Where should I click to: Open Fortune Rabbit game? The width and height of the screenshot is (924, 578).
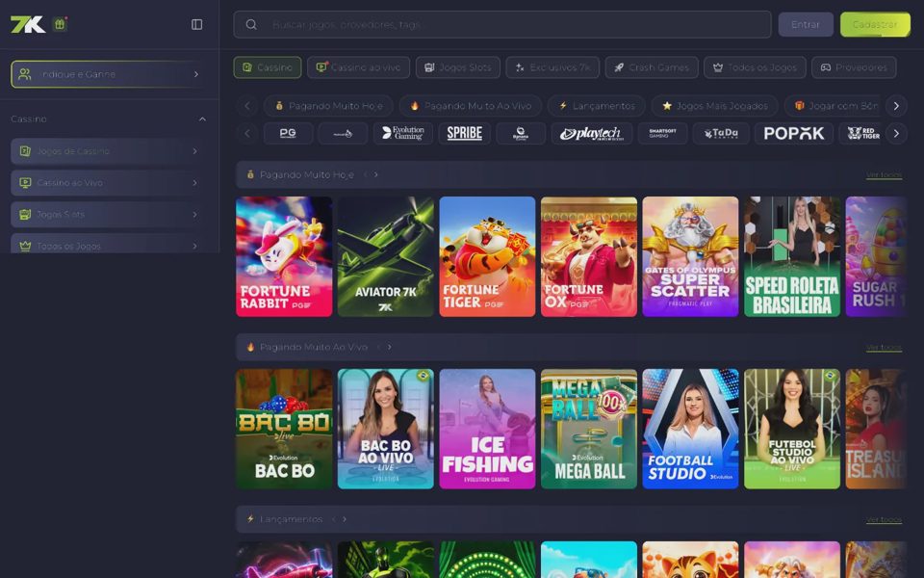pyautogui.click(x=284, y=256)
